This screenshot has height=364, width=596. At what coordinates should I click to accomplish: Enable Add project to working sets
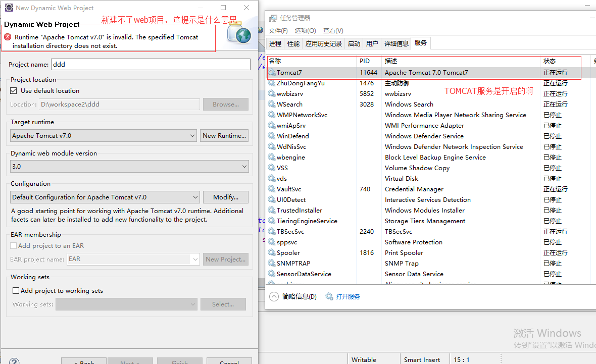click(16, 291)
